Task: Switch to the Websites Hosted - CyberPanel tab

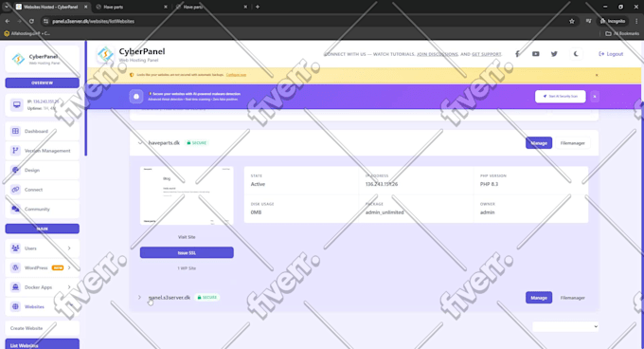Action: click(x=51, y=7)
